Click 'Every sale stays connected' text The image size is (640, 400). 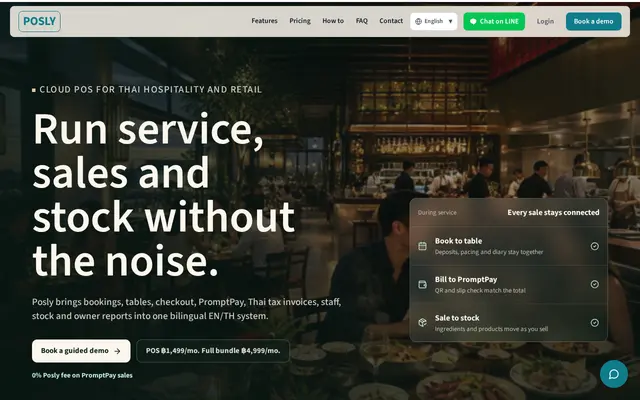click(553, 213)
